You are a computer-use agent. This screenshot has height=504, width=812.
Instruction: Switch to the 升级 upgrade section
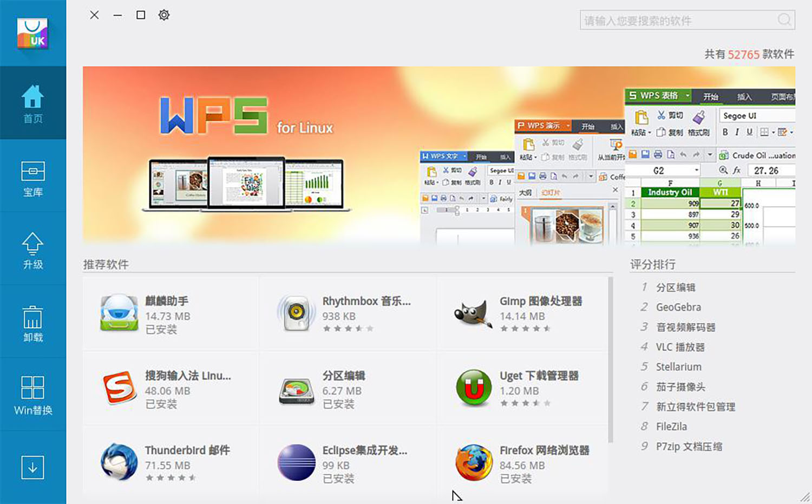(33, 248)
